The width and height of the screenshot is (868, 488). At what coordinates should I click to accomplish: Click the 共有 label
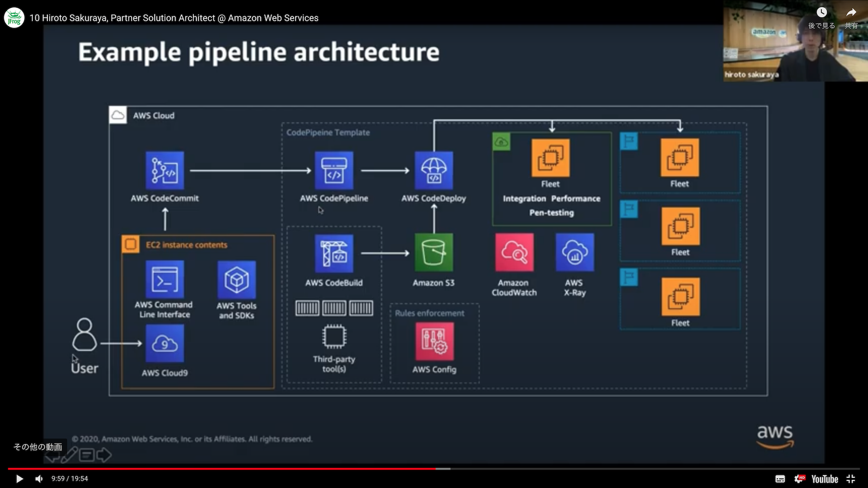(x=851, y=26)
